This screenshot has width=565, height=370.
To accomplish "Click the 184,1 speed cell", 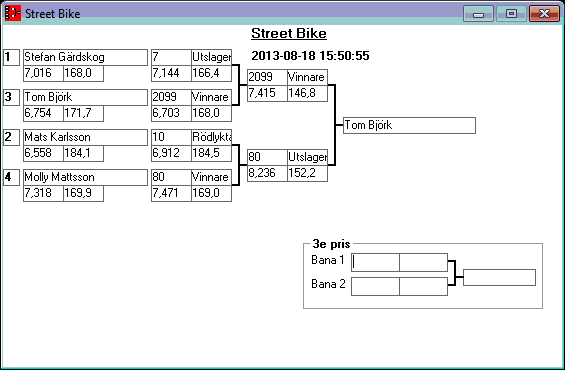I will click(x=83, y=153).
